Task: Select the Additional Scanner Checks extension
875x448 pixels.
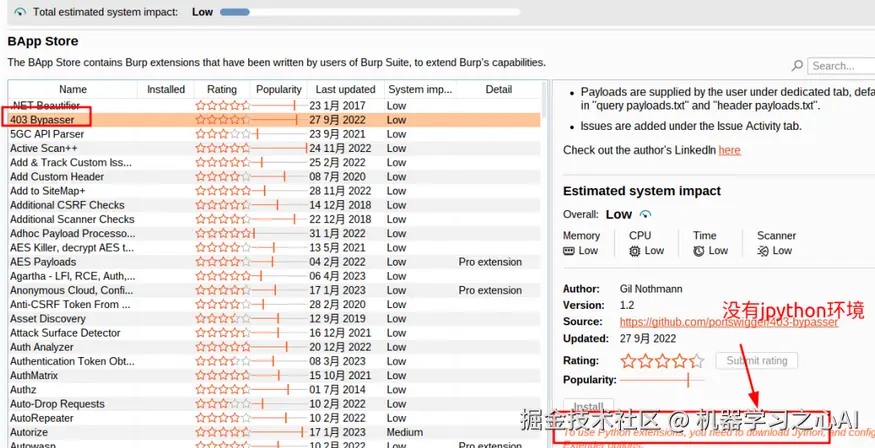Action: (x=274, y=219)
